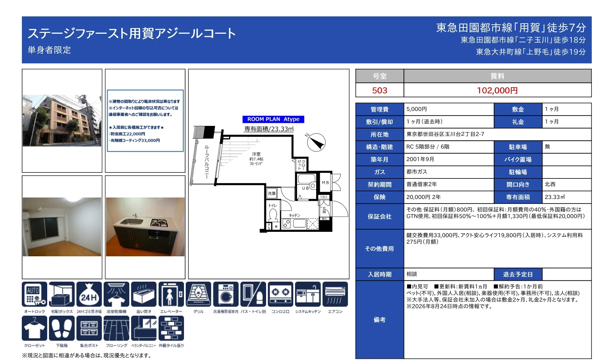Select the 宅配ボックス delivery box icon
This screenshot has height=364, width=614.
[62, 294]
